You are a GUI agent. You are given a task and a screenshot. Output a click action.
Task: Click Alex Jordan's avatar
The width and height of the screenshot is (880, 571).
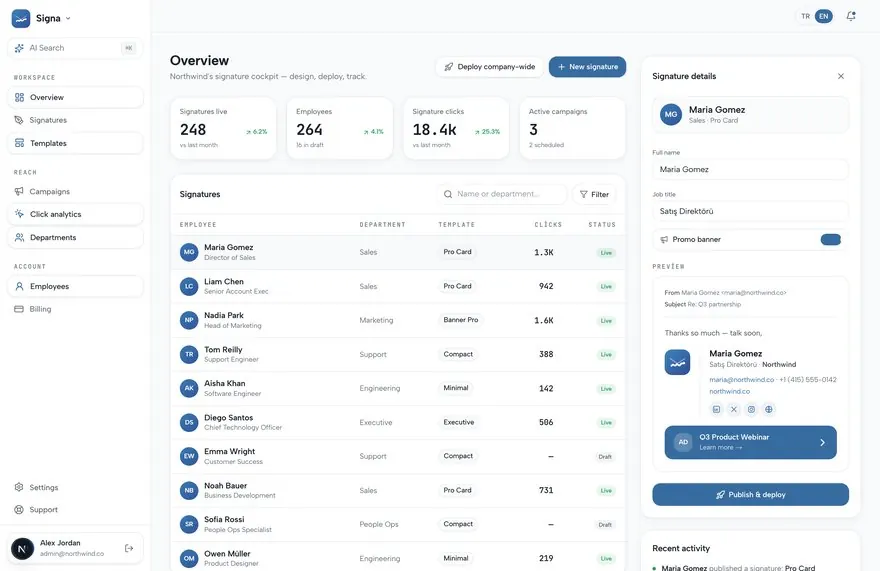22,548
